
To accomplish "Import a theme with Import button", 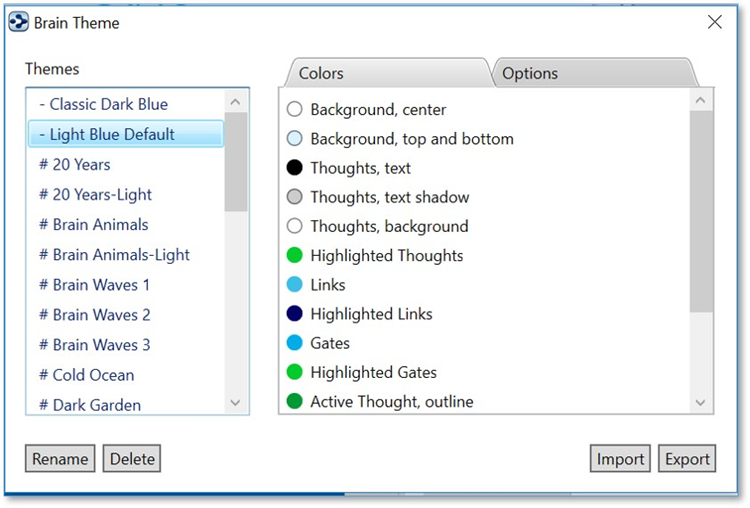I will click(620, 459).
